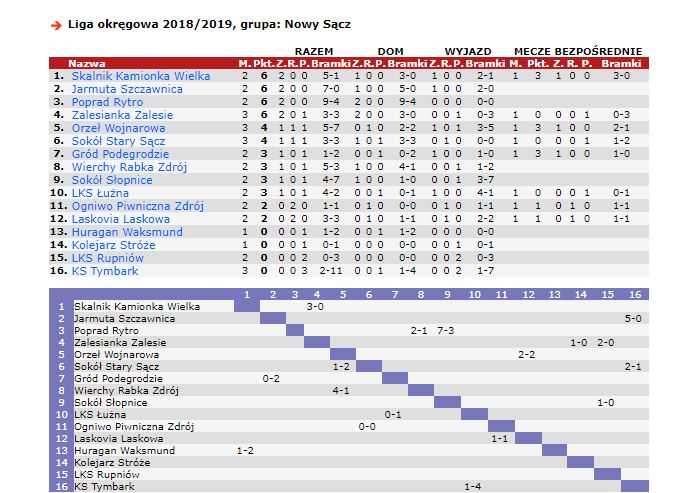Click the red arrow icon beside Liga okręgowa title

56,25
